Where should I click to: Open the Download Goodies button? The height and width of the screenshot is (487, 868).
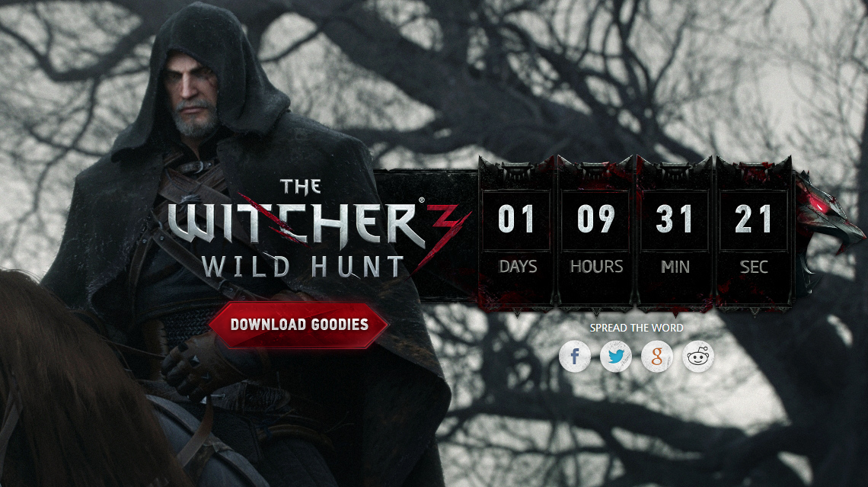299,325
